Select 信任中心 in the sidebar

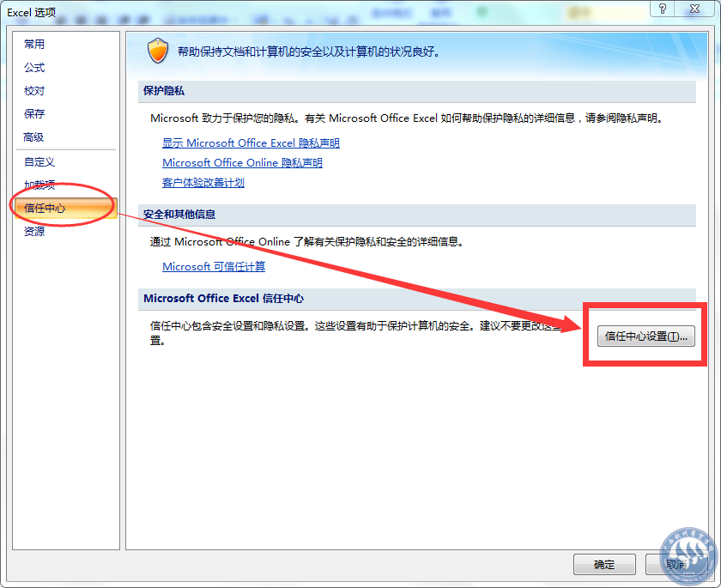(65, 209)
